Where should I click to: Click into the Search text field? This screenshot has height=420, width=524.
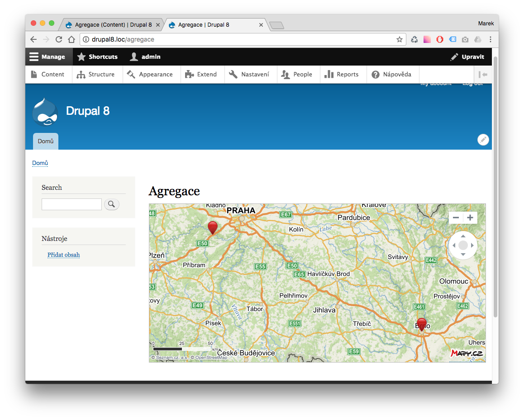point(71,204)
